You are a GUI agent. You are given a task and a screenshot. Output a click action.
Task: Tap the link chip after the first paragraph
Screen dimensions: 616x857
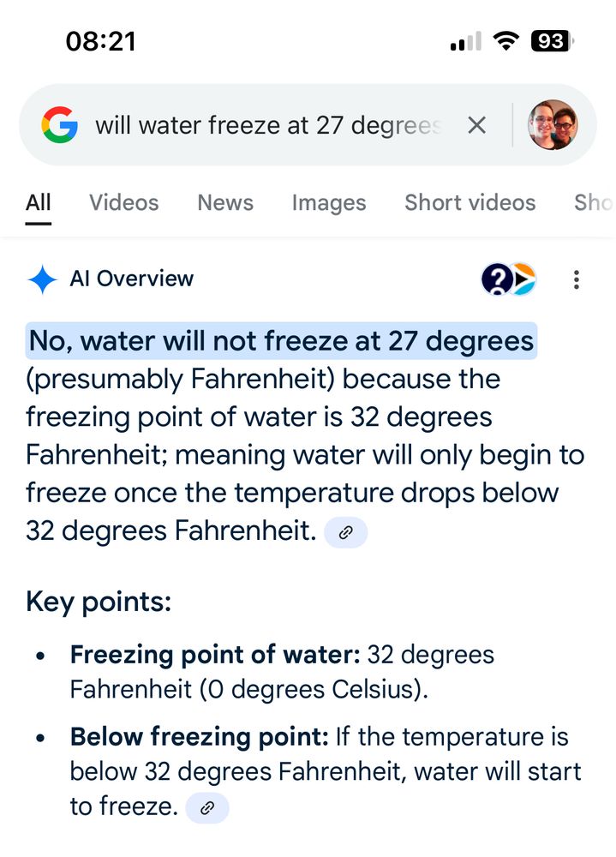[346, 531]
